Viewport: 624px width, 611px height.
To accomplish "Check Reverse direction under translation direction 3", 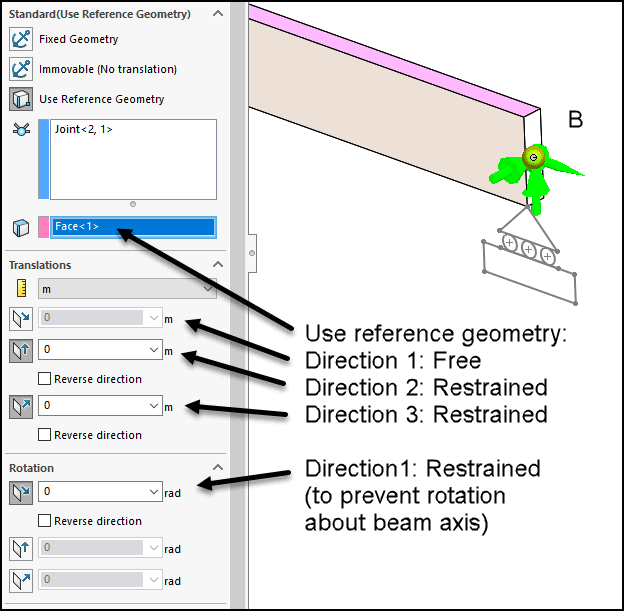I will pyautogui.click(x=44, y=434).
